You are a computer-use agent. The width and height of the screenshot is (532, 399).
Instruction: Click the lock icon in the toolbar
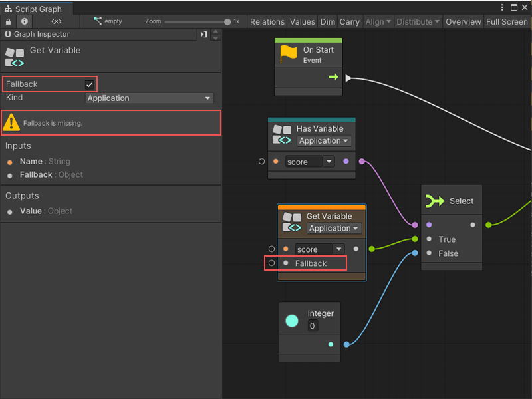(7, 21)
